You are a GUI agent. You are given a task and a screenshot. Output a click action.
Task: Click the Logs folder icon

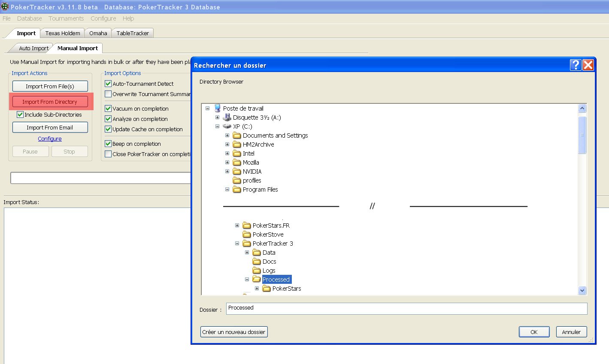point(257,271)
